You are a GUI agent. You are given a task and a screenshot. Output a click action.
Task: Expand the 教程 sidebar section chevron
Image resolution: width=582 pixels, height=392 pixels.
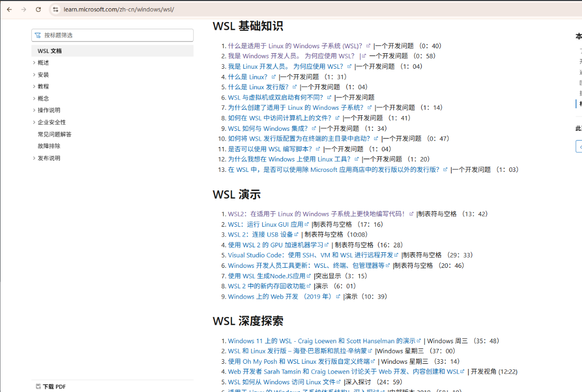34,86
